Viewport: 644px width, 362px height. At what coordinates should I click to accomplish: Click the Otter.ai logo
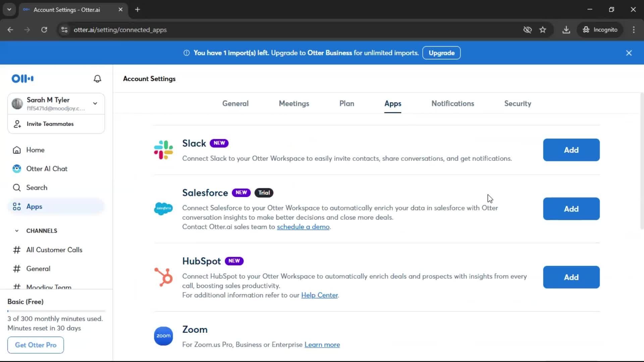tap(22, 79)
